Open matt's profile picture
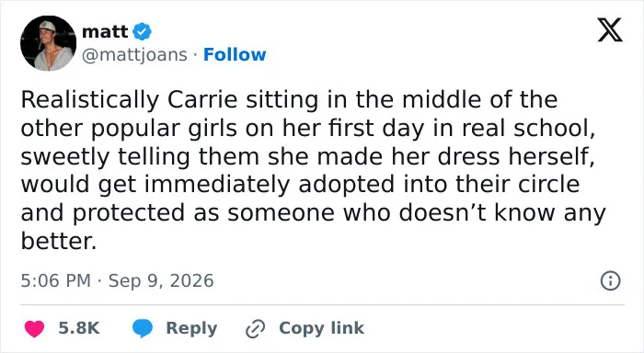644x353 pixels. 48,43
